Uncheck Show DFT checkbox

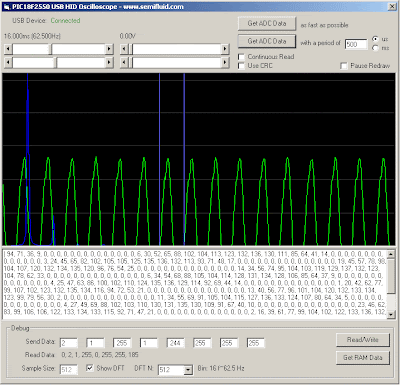(90, 368)
